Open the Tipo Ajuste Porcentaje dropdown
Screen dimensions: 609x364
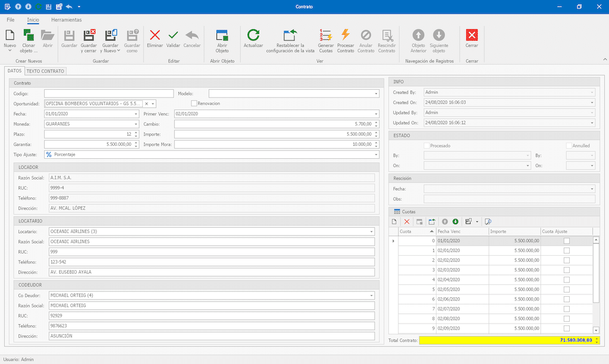click(376, 155)
